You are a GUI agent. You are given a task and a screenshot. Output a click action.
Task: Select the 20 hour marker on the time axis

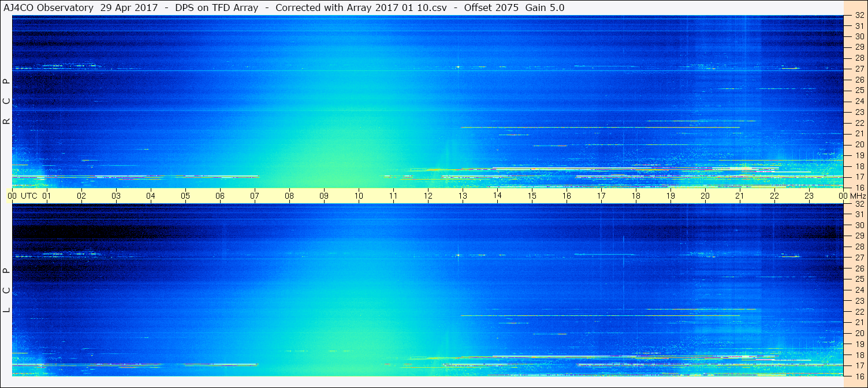[705, 196]
